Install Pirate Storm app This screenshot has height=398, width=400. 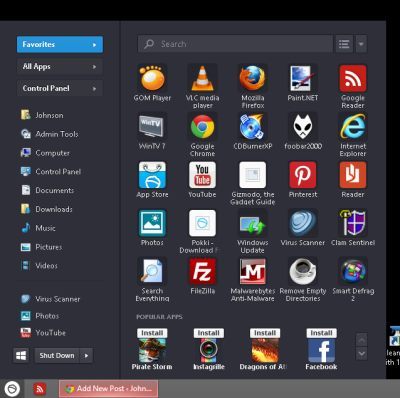152,333
